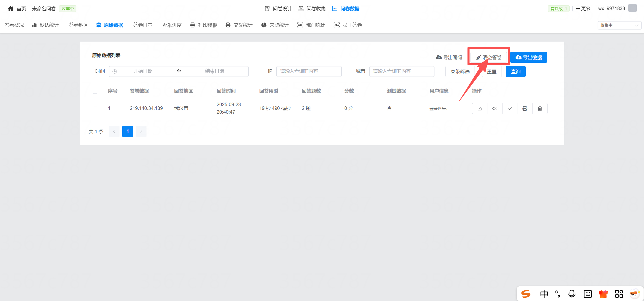Toggle the select-all header checkbox
Screen dimensions: 644x301
pyautogui.click(x=95, y=91)
